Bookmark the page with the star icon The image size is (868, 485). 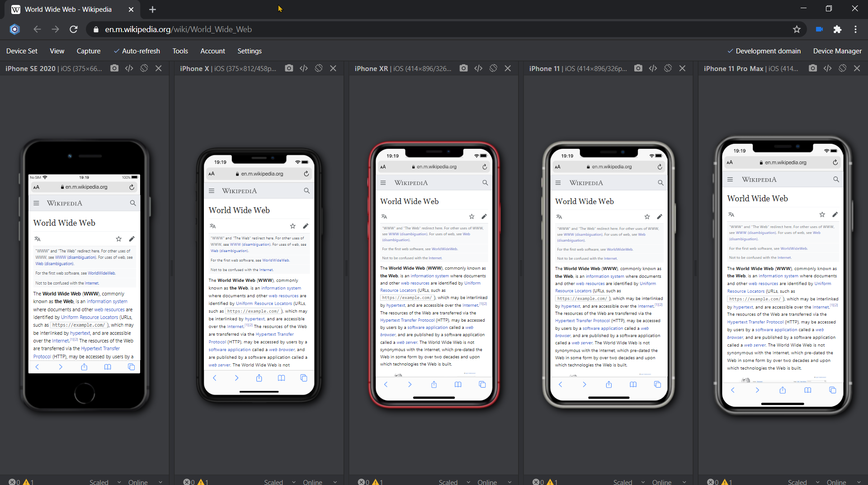point(797,29)
